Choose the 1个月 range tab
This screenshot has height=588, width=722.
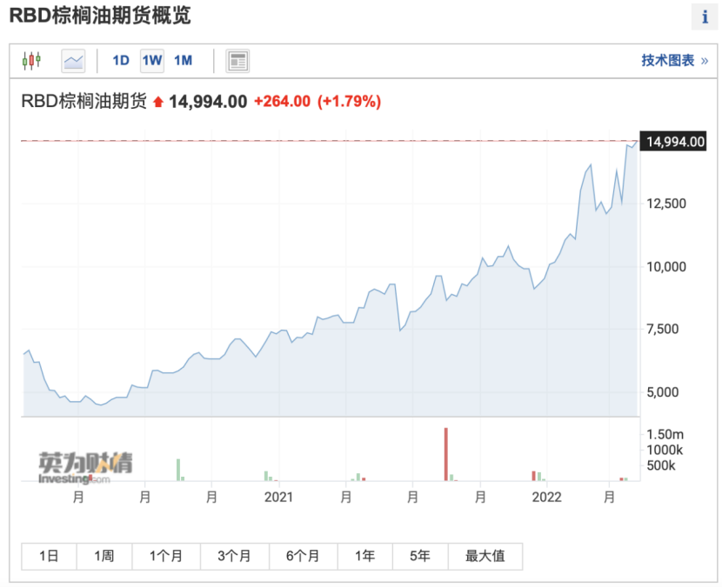166,557
